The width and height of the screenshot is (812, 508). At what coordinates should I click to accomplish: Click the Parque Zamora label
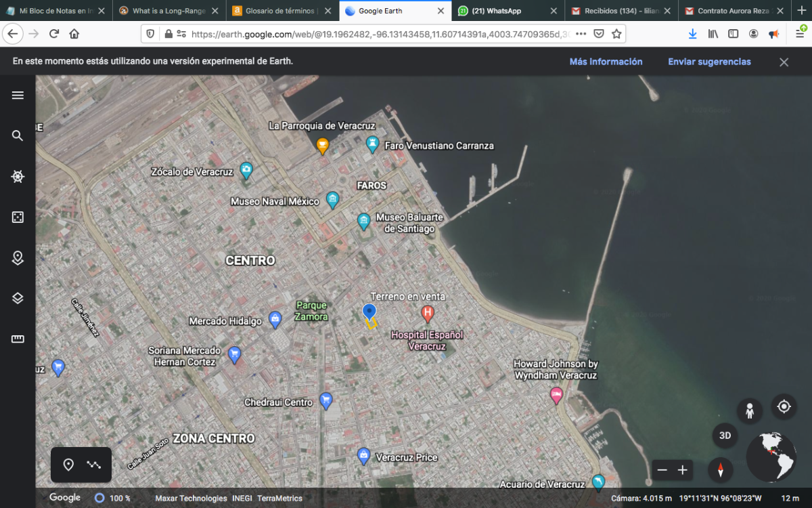pyautogui.click(x=311, y=312)
